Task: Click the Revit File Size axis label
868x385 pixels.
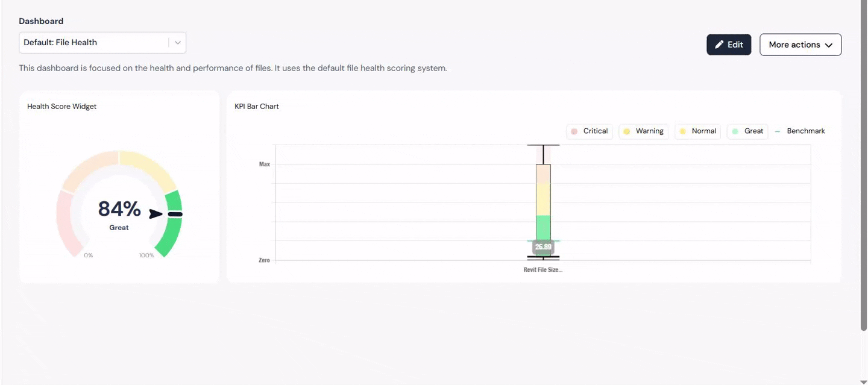Action: pos(542,270)
